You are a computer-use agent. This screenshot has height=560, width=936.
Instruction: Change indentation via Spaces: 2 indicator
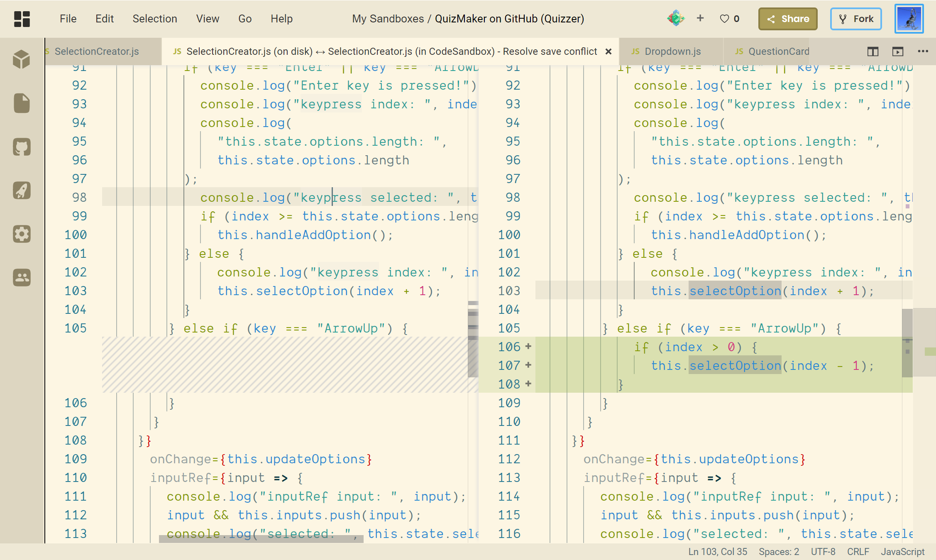(x=779, y=551)
